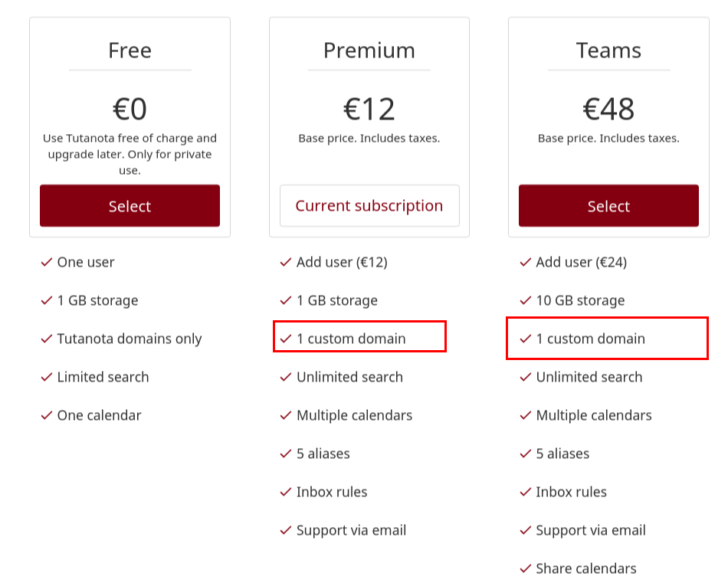This screenshot has width=728, height=583.
Task: Click Add user (€12) feature text
Action: 343,262
